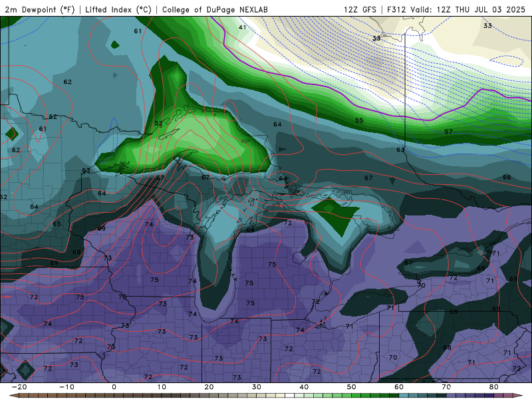Click the red "-4" lifted index contour label

279,205
